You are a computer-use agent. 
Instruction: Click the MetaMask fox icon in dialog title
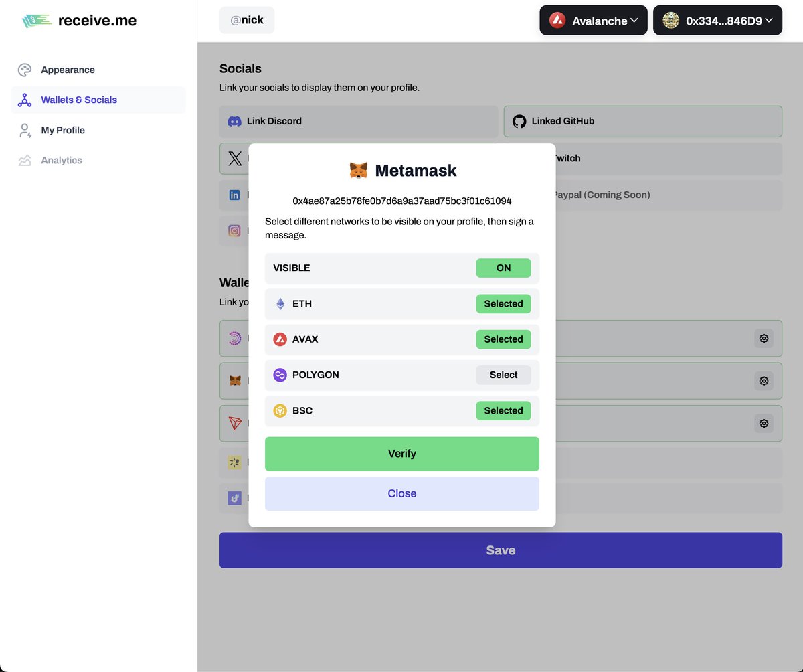359,171
